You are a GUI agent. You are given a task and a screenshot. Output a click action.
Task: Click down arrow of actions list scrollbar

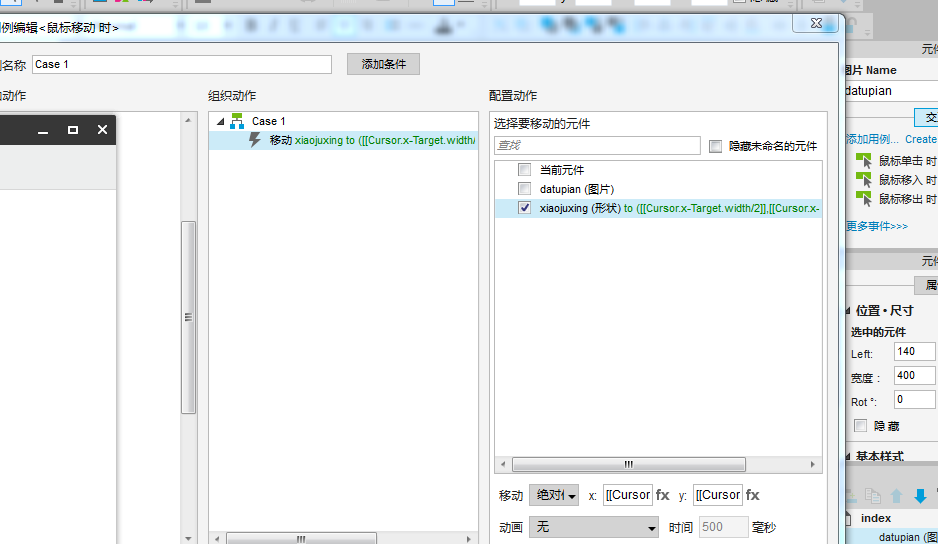tap(188, 539)
